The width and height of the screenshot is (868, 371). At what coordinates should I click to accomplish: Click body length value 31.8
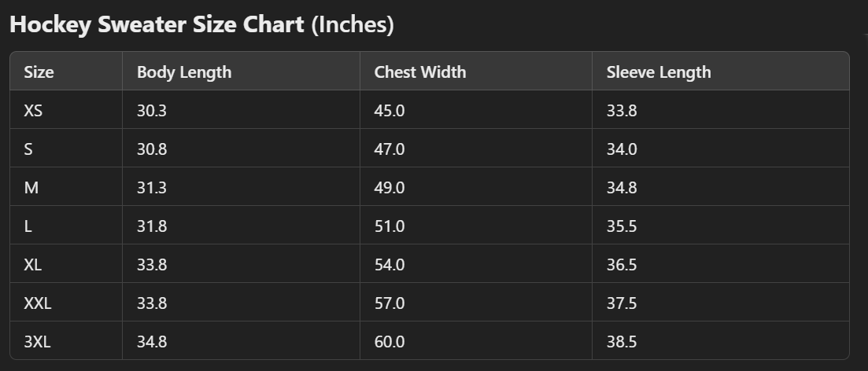point(152,226)
